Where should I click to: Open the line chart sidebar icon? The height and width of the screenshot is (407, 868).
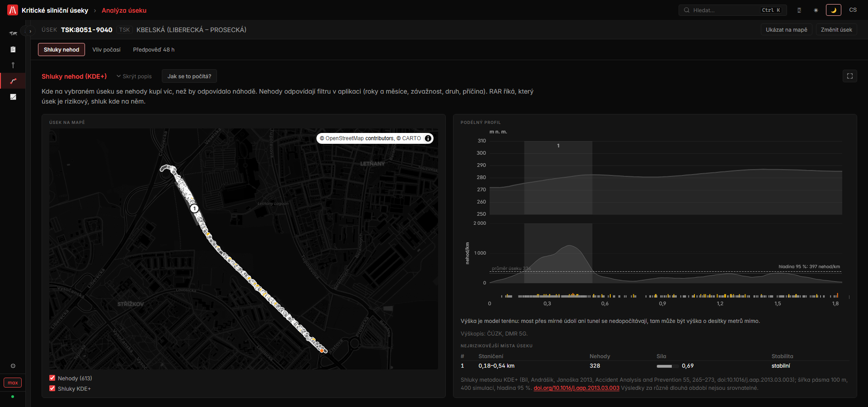[x=13, y=97]
